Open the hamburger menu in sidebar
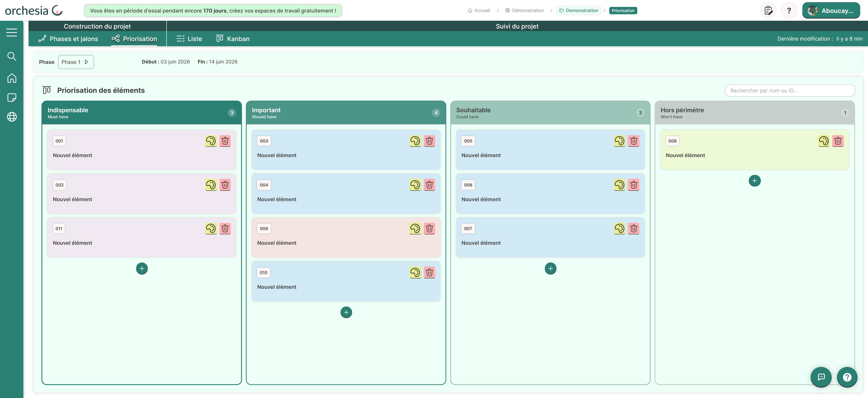Screen dimensions: 868x398 12,32
